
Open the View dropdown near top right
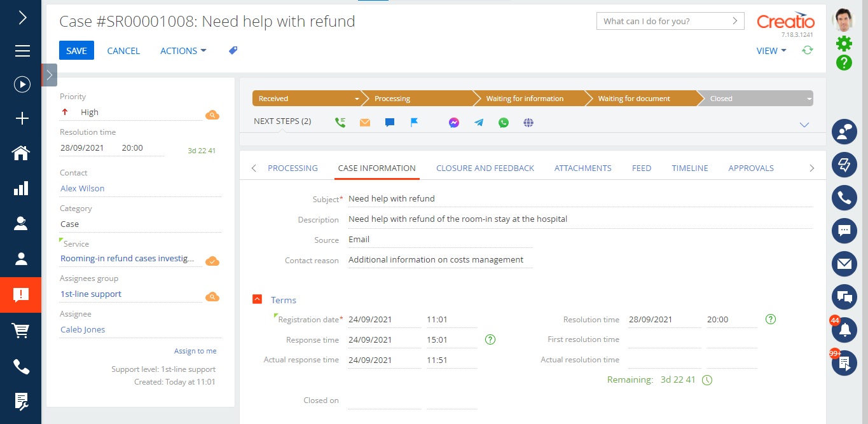click(x=770, y=50)
